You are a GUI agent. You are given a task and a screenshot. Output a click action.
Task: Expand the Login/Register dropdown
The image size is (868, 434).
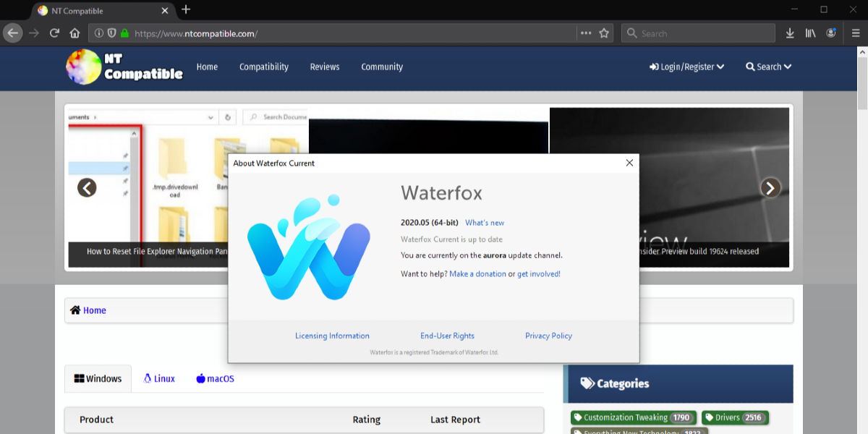coord(687,67)
